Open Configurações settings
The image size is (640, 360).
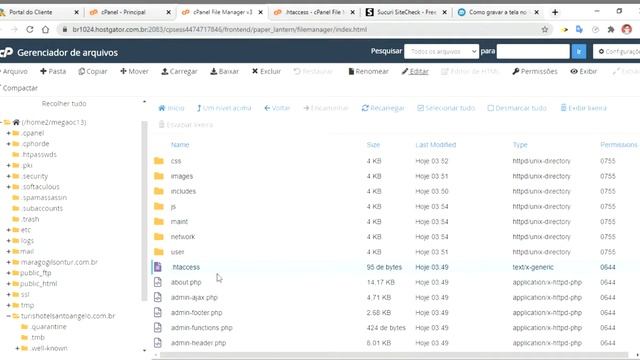(617, 51)
